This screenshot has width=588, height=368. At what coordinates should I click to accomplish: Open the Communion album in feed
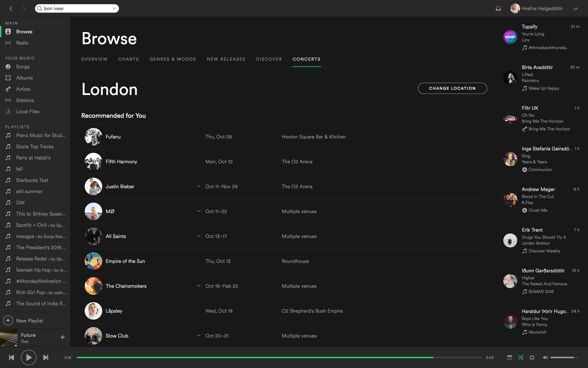coord(540,170)
